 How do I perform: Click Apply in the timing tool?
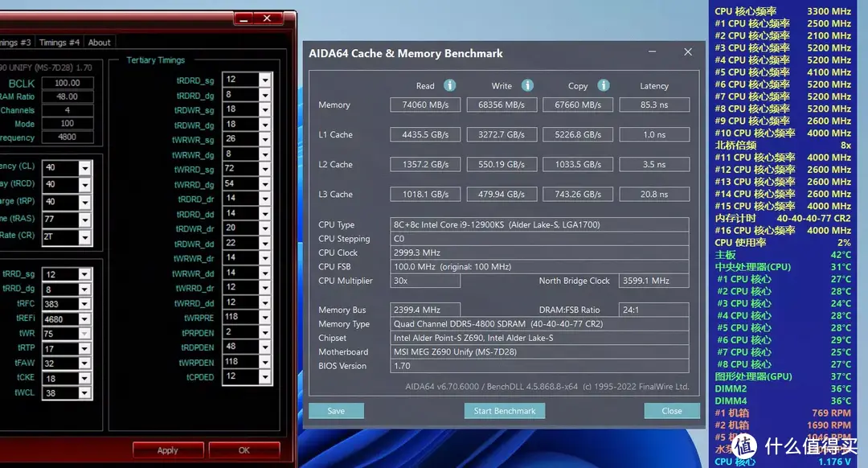(x=168, y=450)
